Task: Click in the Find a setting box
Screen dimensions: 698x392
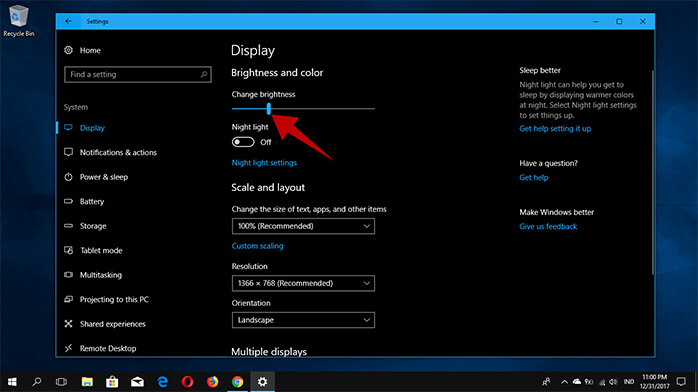Action: (138, 74)
